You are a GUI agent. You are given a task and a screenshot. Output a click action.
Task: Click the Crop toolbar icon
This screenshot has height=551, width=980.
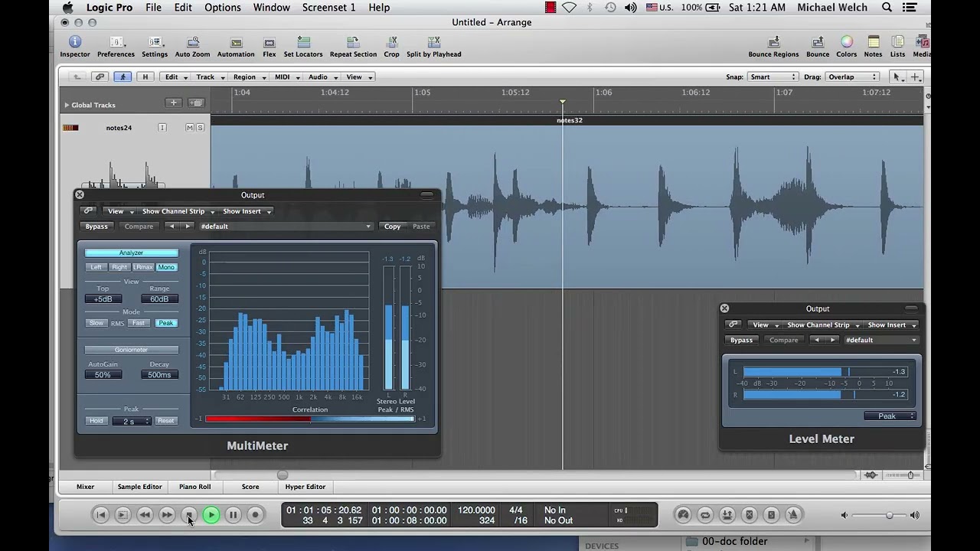coord(392,46)
